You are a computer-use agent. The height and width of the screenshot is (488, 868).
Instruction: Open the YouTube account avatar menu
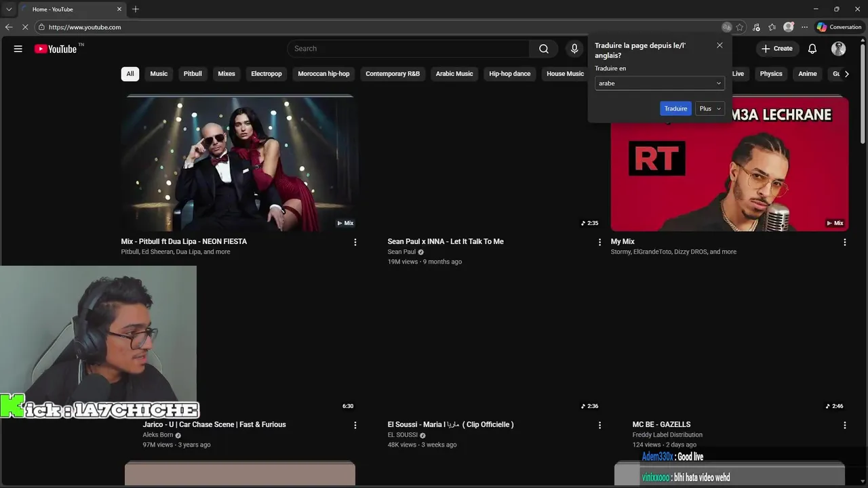tap(839, 49)
